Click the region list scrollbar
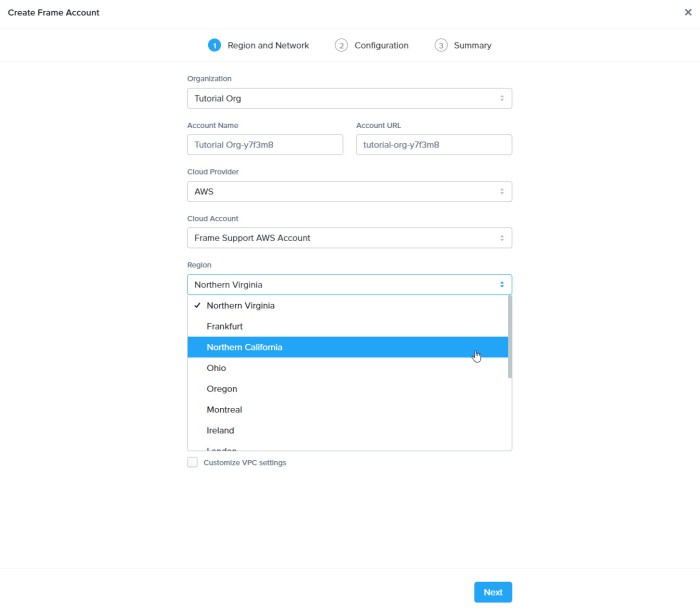700x613 pixels. pyautogui.click(x=510, y=336)
